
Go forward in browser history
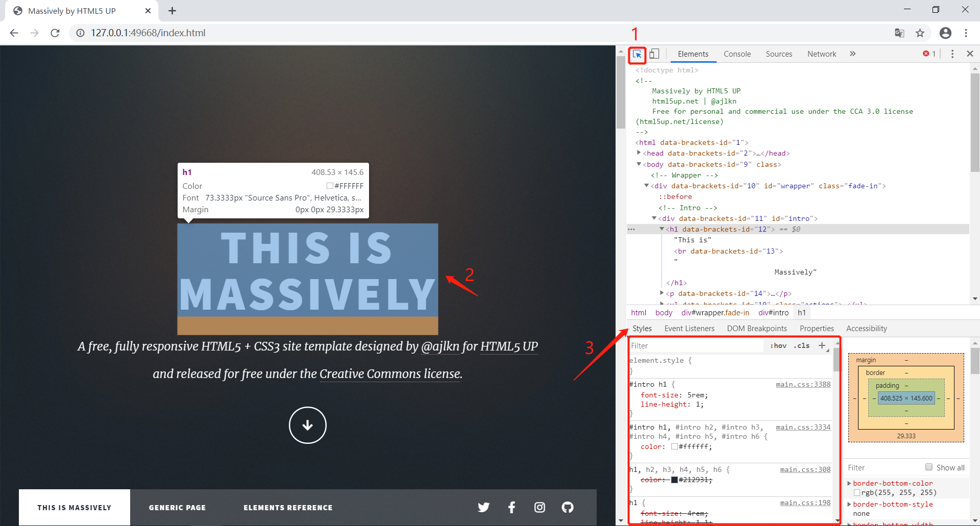coord(34,33)
